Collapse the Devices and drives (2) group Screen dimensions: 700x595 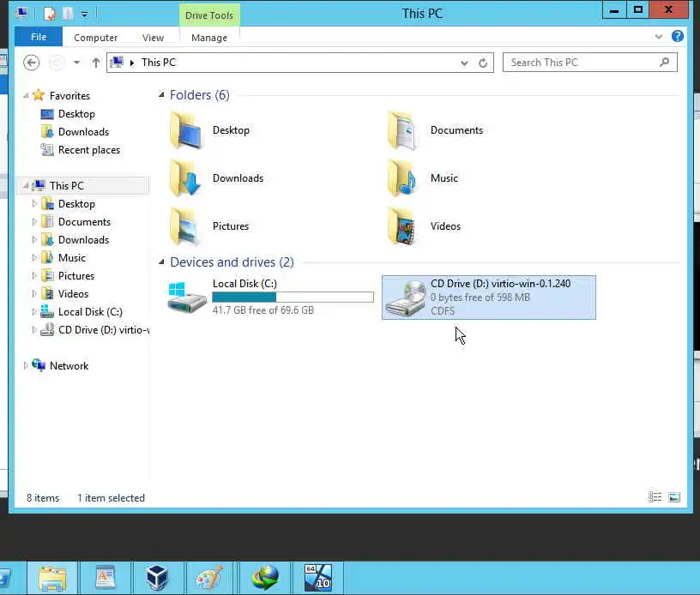[x=161, y=261]
